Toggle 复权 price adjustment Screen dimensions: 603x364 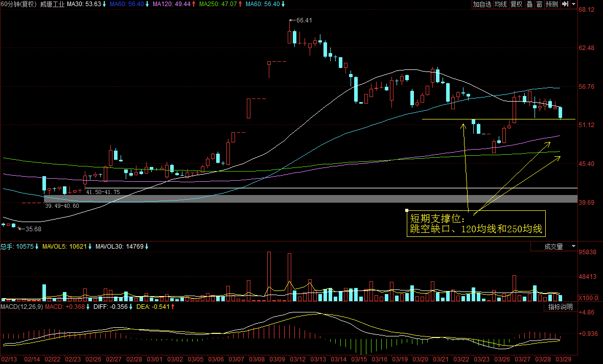517,4
